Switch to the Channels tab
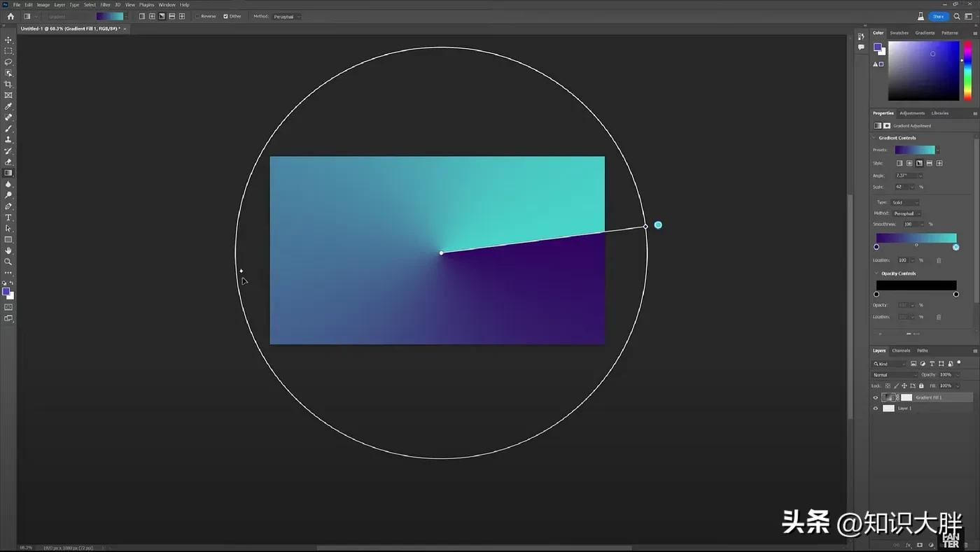980x552 pixels. pos(901,351)
